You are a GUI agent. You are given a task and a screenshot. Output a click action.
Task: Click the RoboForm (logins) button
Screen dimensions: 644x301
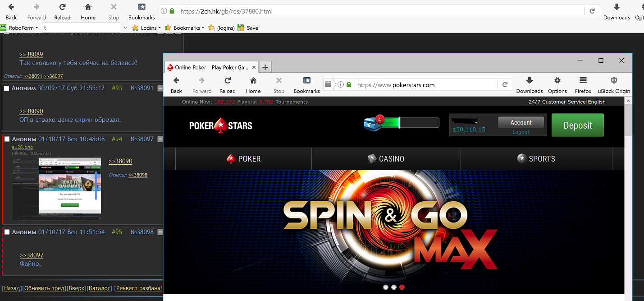coord(221,28)
